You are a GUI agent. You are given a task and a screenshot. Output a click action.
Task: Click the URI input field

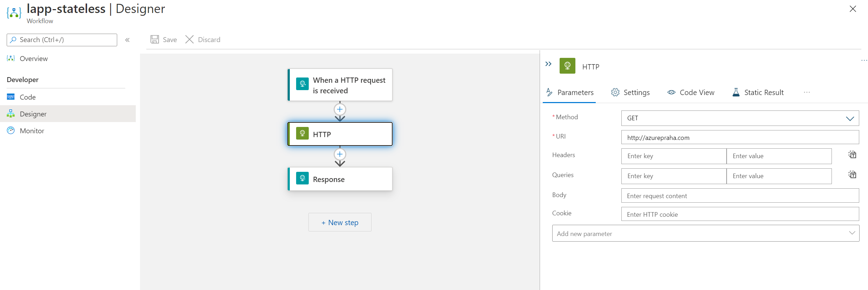coord(740,137)
